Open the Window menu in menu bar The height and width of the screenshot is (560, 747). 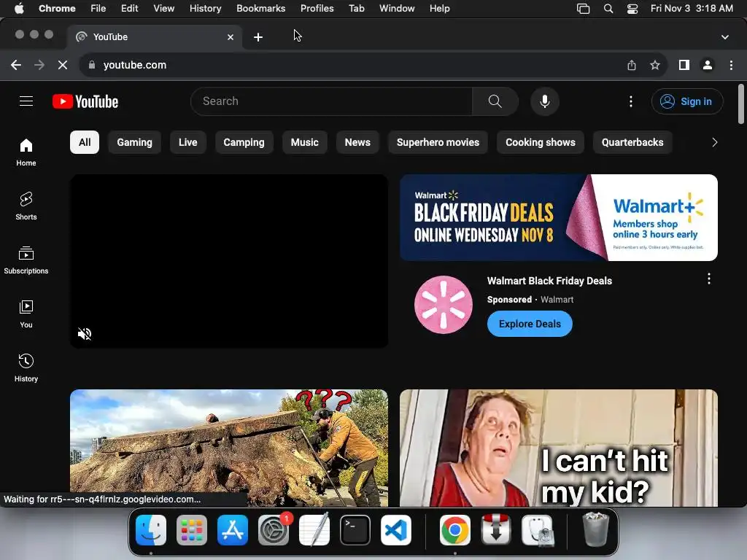tap(397, 9)
